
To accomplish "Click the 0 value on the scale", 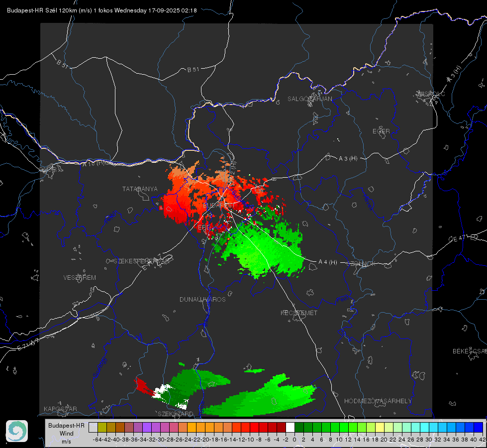I will (x=294, y=440).
